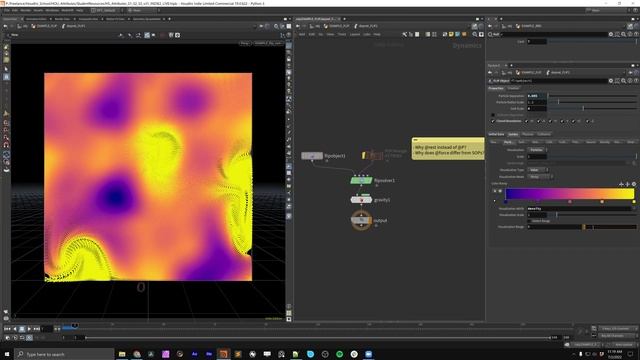Click the blue network box toolbar icon
Image resolution: width=640 pixels, height=360 pixels.
click(458, 35)
